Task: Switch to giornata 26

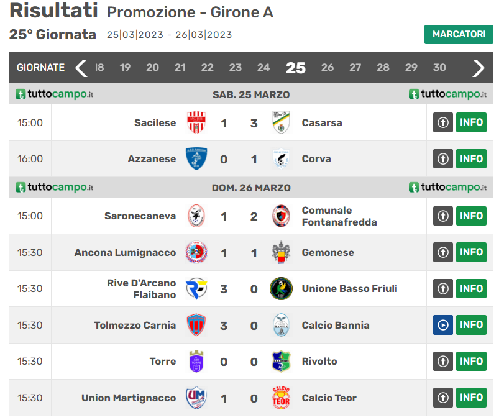Action: pyautogui.click(x=328, y=68)
